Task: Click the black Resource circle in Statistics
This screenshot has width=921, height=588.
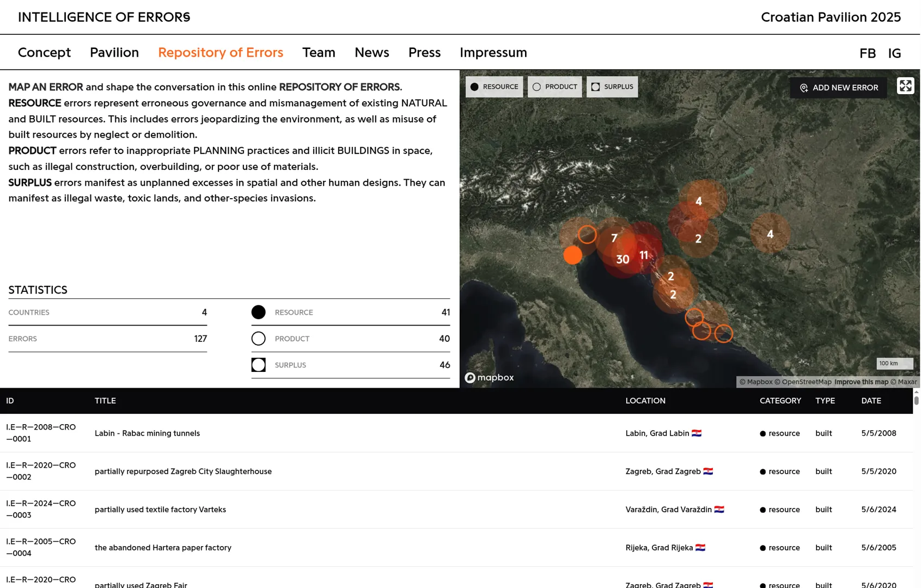Action: click(x=258, y=313)
